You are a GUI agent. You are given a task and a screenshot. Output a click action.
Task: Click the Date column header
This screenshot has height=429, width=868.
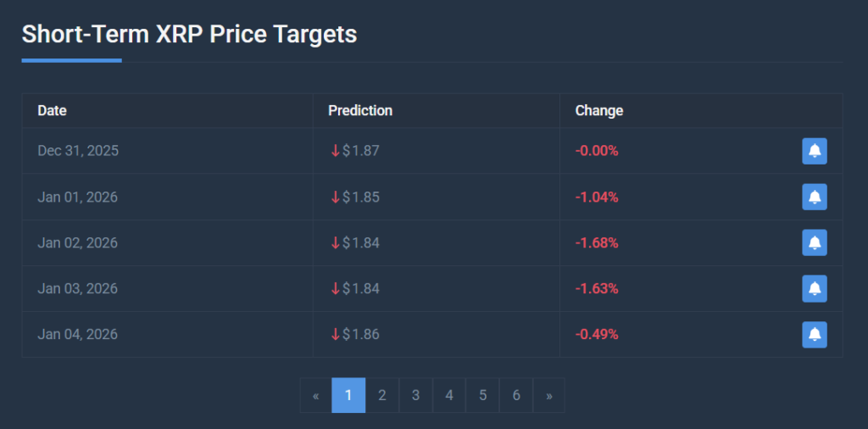tap(52, 110)
